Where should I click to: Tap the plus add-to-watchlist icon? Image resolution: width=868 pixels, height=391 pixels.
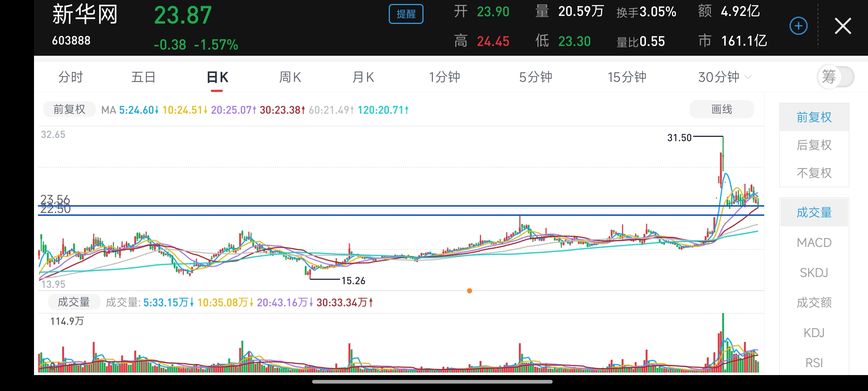(x=798, y=26)
